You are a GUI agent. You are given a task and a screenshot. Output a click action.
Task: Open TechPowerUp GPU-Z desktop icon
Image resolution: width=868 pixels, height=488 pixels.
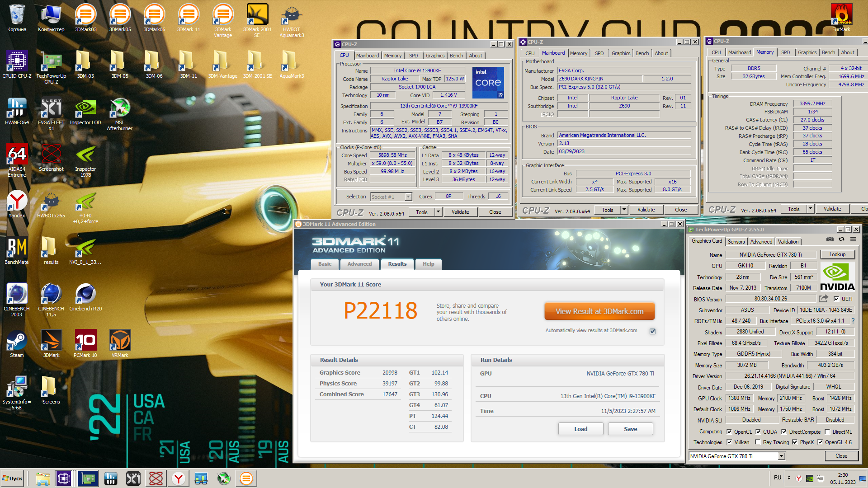point(51,68)
